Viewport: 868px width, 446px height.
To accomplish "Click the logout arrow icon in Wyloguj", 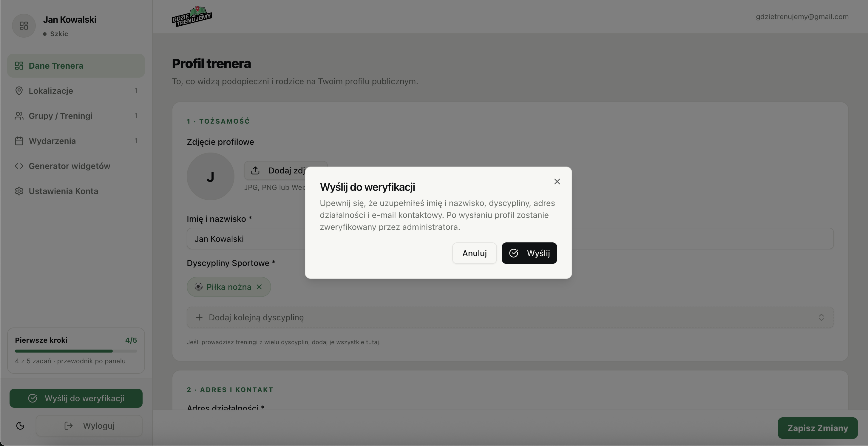I will point(68,426).
